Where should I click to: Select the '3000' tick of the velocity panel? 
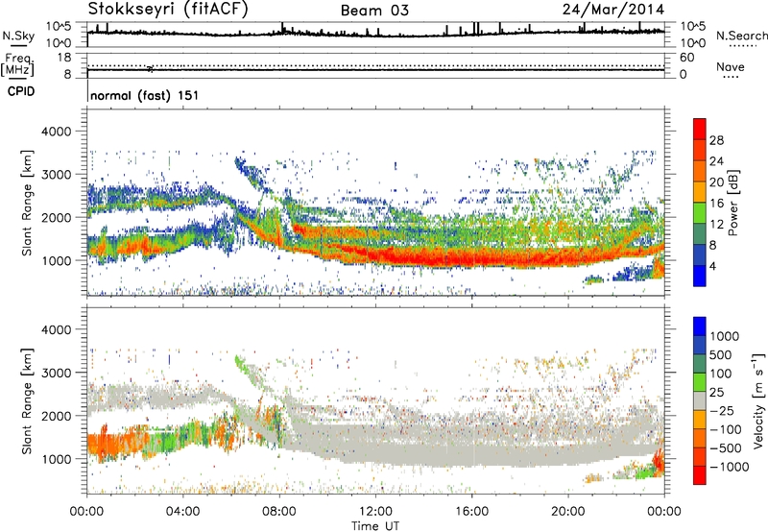(x=56, y=373)
